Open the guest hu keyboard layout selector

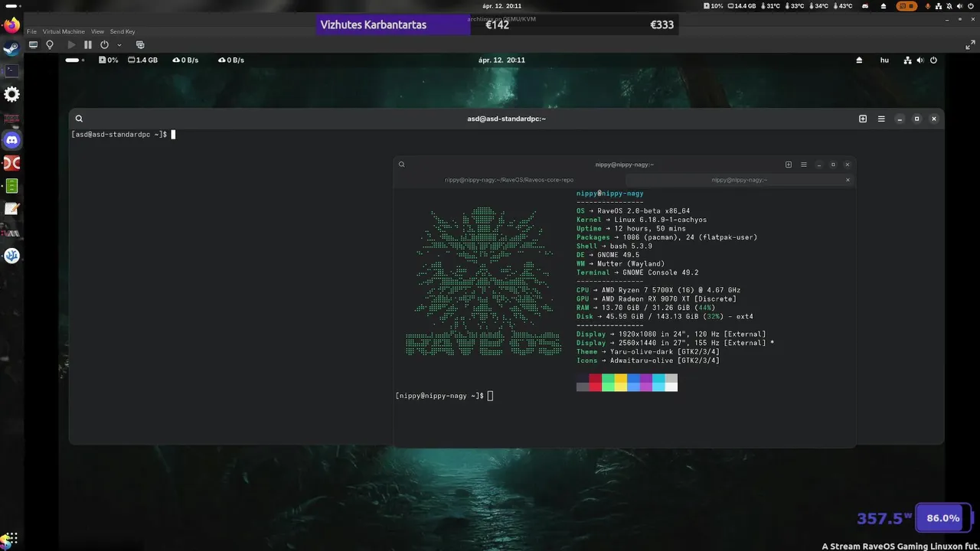(884, 60)
